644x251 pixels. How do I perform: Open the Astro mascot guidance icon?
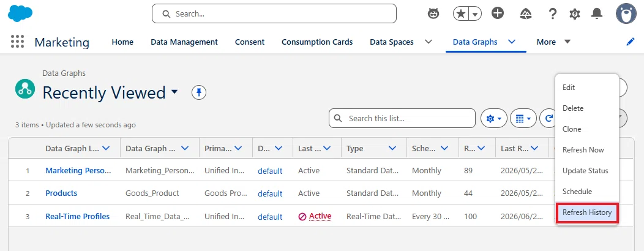click(x=433, y=13)
